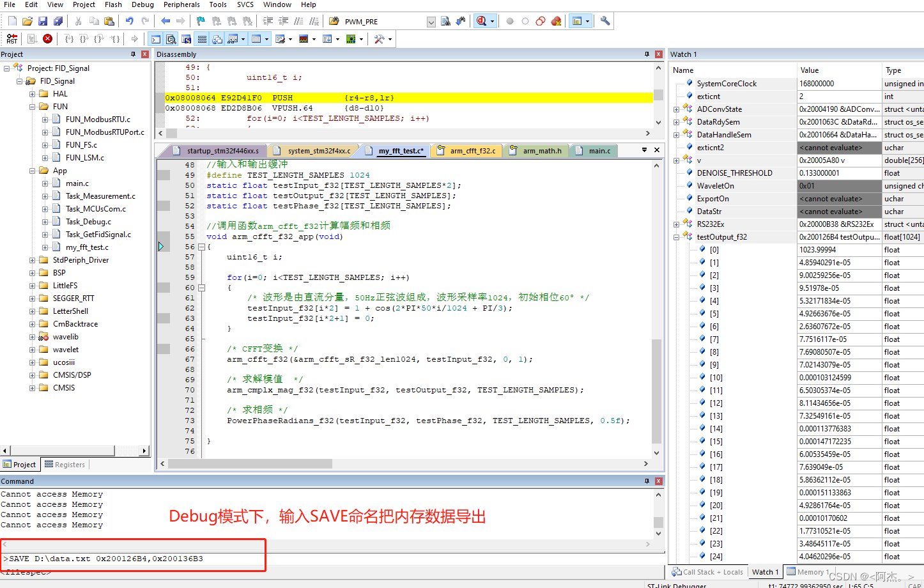924x588 pixels.
Task: Open the Disassembly Window icon
Action: (171, 38)
